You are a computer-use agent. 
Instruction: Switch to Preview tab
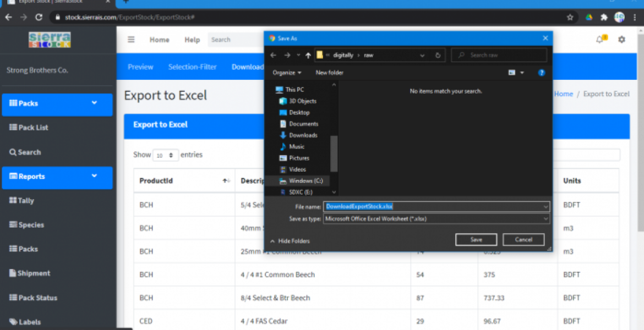140,67
